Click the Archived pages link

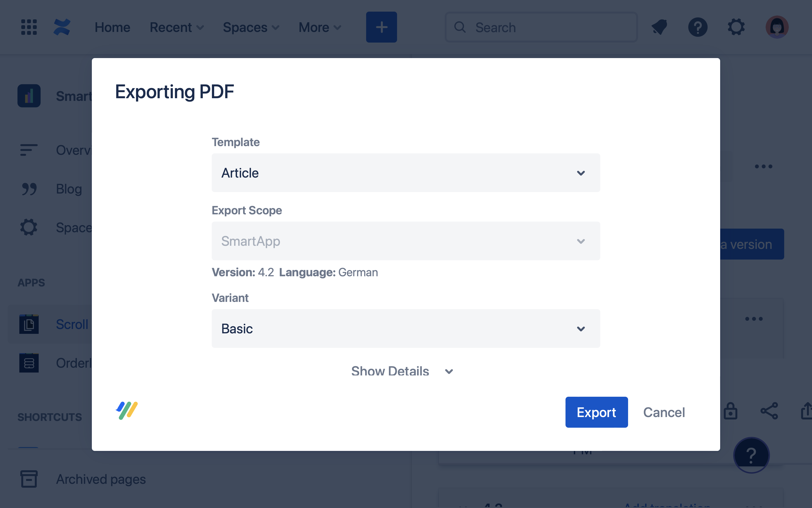(101, 479)
